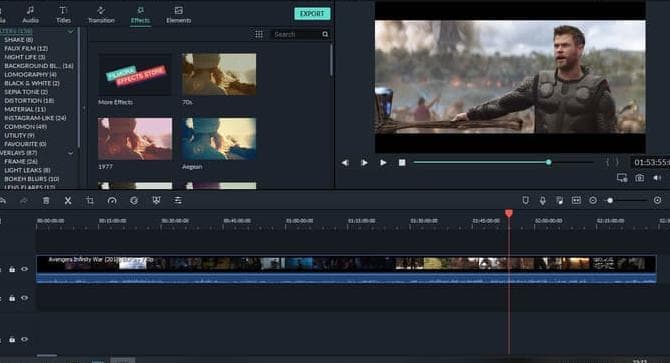Click the voiceover microphone icon
Viewport: 670px width, 363px height.
pos(543,200)
